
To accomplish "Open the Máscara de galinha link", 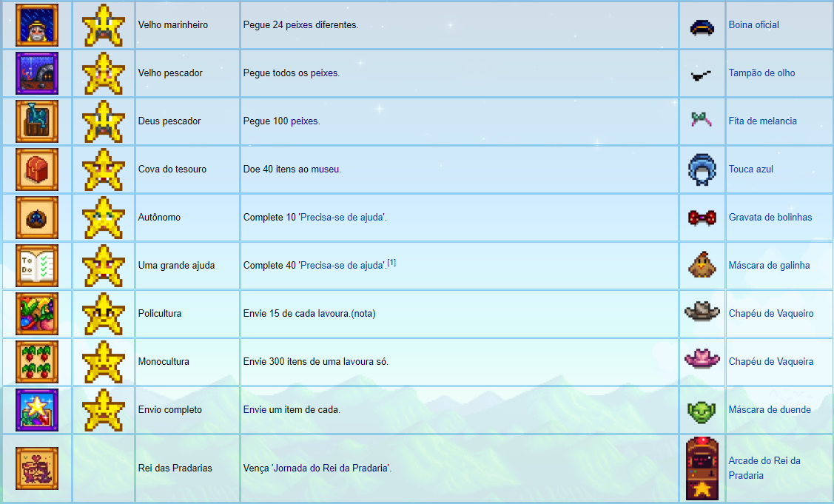I will point(769,266).
